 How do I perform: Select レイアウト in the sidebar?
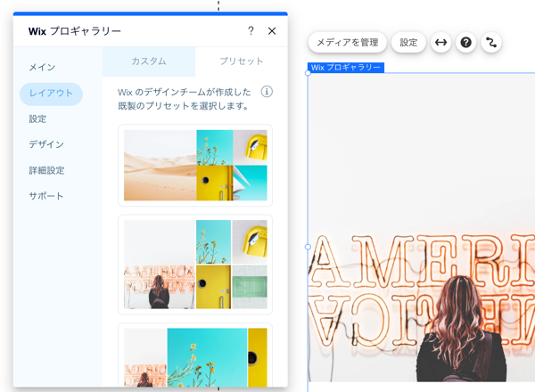[51, 94]
